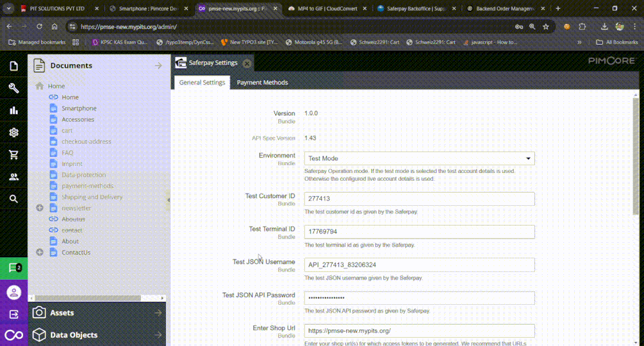Select the About document

[70, 242]
